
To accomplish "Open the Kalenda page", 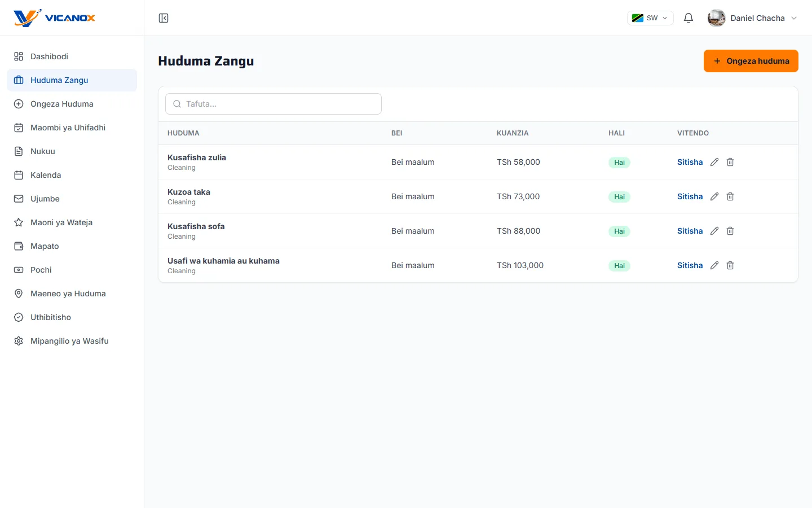I will coord(72,175).
